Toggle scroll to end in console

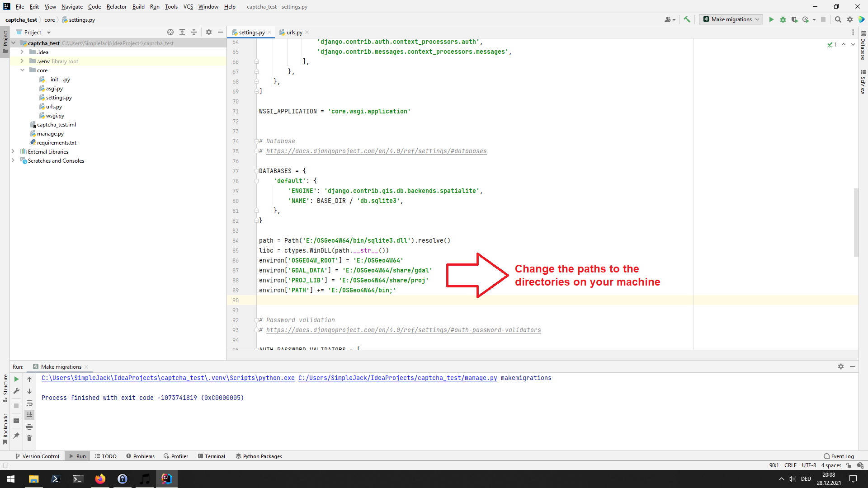click(29, 415)
